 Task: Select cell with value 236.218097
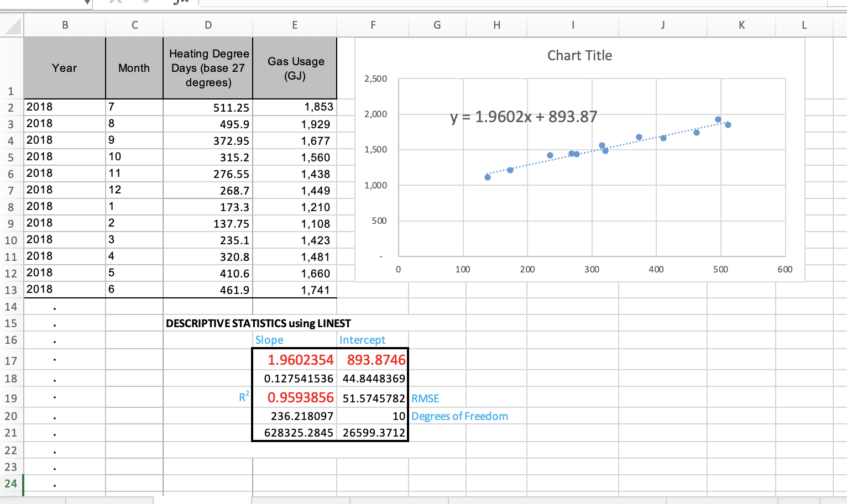(x=295, y=416)
